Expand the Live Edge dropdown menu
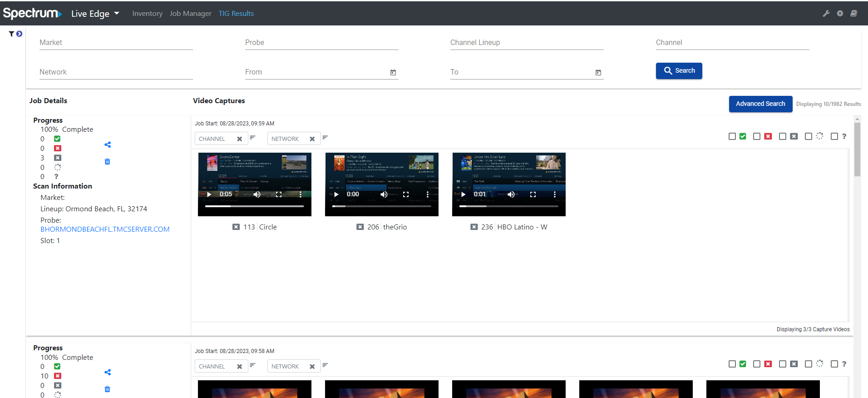 [95, 14]
